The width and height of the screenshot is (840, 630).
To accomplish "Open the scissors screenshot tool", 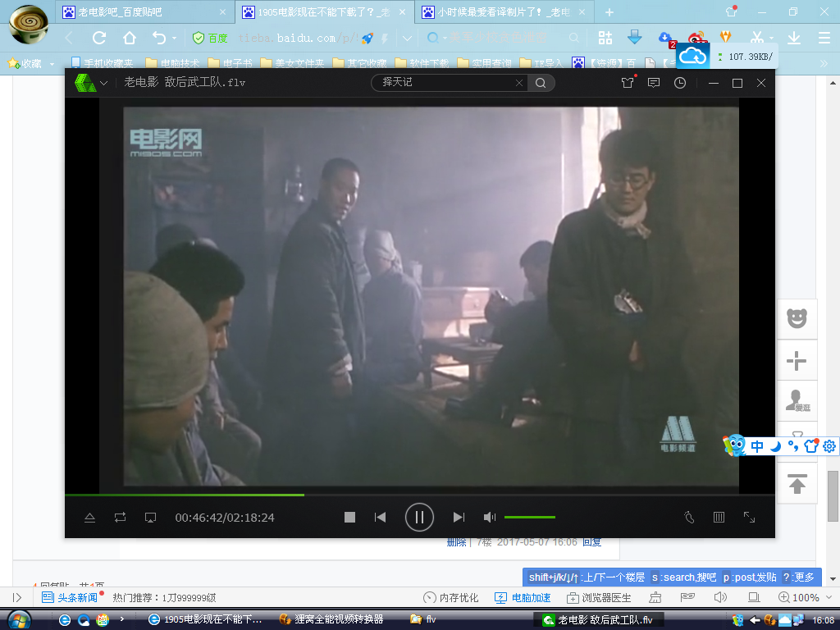I will 756,38.
